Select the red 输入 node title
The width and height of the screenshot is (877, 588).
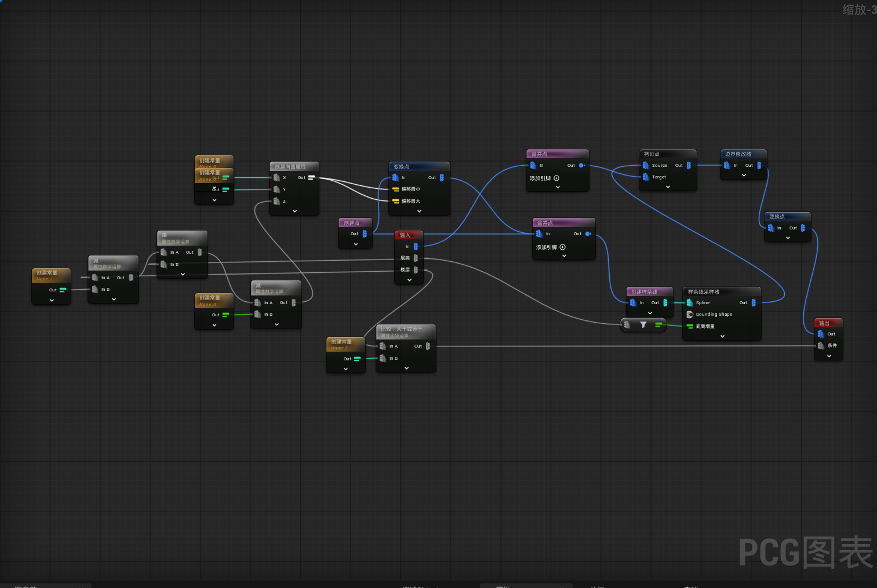click(405, 235)
